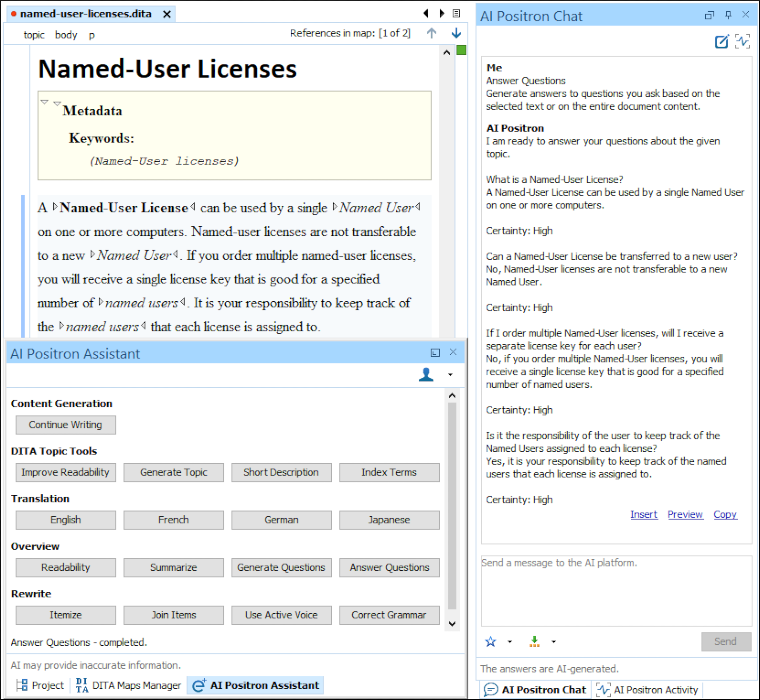Click the Named-User Licenses title
Image resolution: width=760 pixels, height=700 pixels.
point(167,69)
